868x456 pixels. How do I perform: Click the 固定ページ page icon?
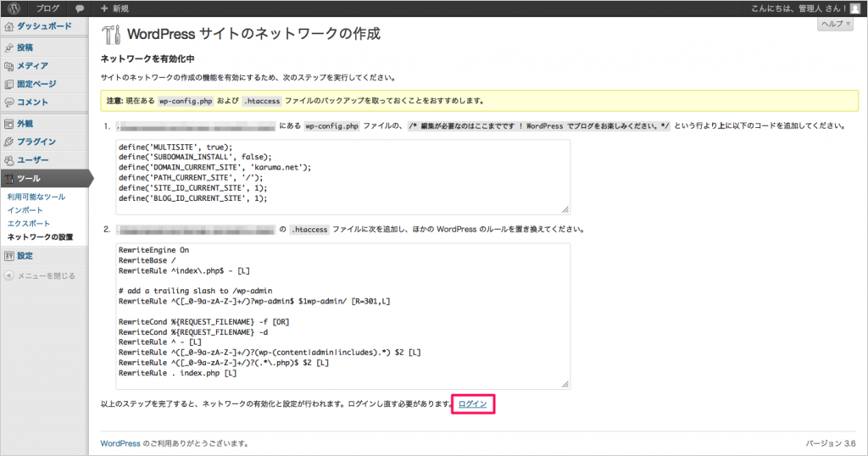tap(8, 84)
